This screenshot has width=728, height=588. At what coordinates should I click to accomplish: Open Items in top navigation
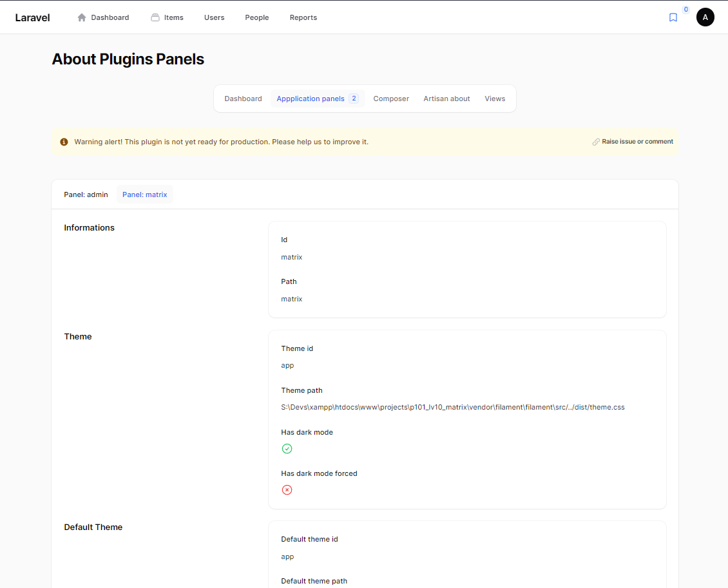point(174,17)
